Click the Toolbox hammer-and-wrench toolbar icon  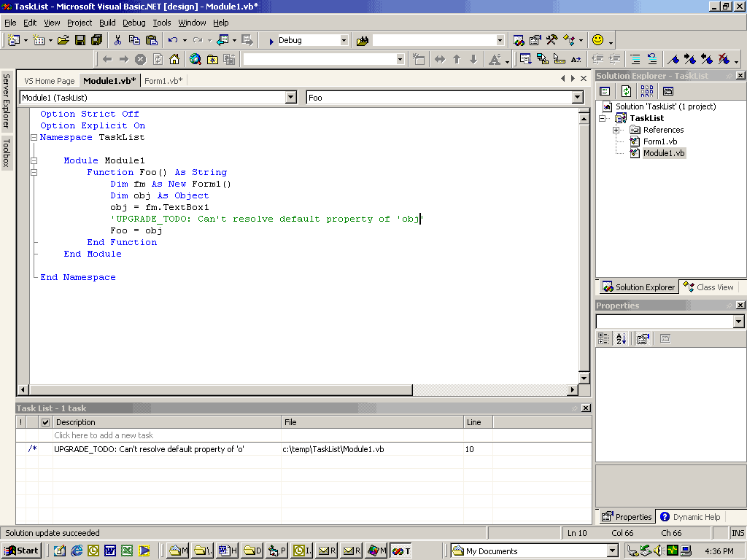(x=552, y=40)
